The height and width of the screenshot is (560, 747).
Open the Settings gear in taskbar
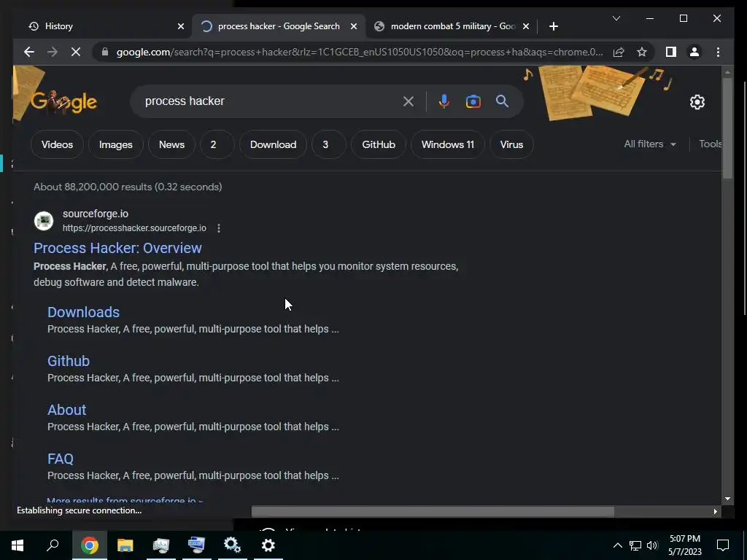268,545
